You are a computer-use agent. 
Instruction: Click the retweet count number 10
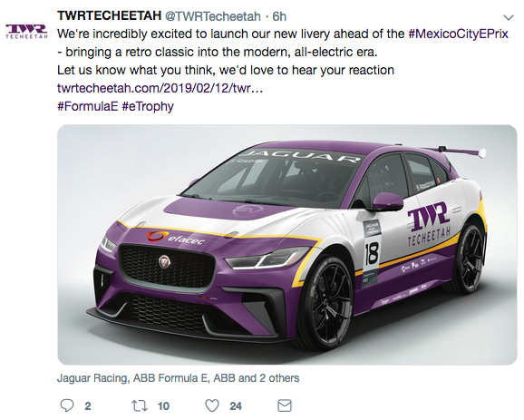point(163,406)
